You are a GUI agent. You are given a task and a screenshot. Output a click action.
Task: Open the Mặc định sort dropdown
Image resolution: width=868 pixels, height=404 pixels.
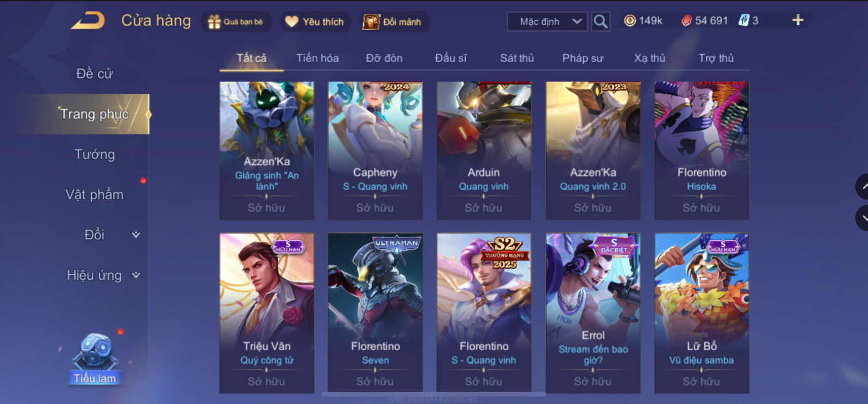click(547, 21)
